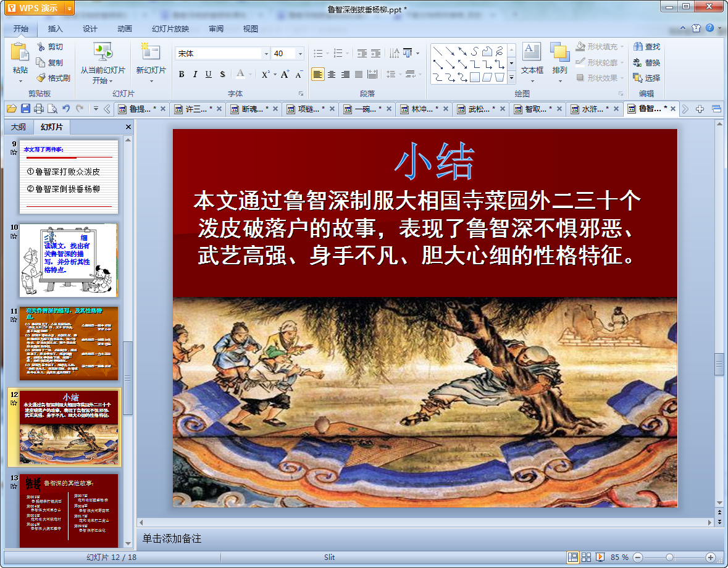This screenshot has height=568, width=728.
Task: Click the Paste clipboard icon
Action: coord(20,52)
